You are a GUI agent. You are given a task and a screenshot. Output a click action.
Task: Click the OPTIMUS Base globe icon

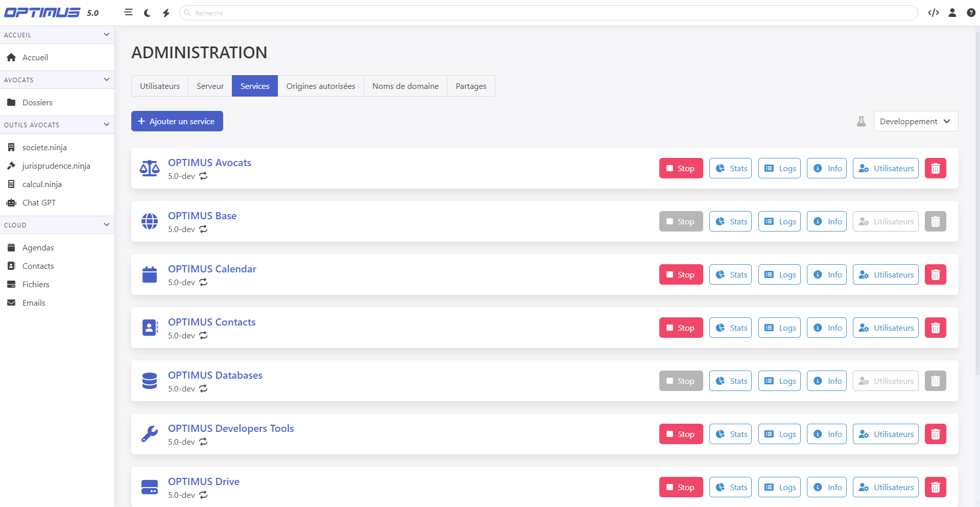tap(150, 221)
